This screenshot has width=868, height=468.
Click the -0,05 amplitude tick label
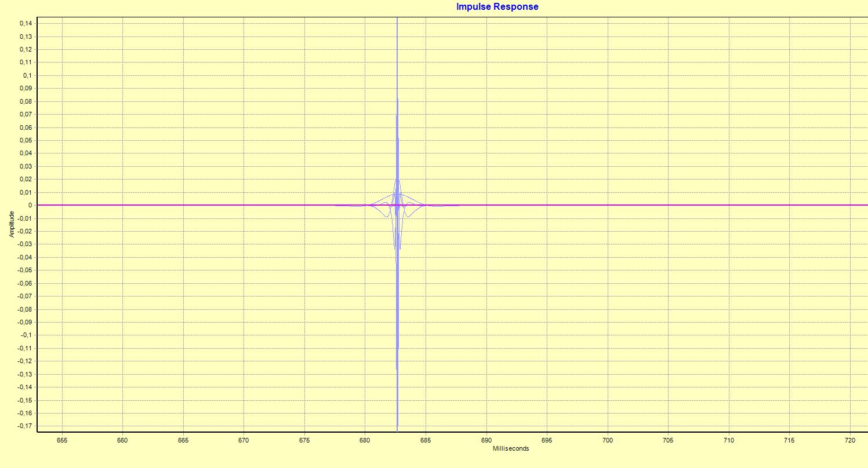(x=24, y=270)
